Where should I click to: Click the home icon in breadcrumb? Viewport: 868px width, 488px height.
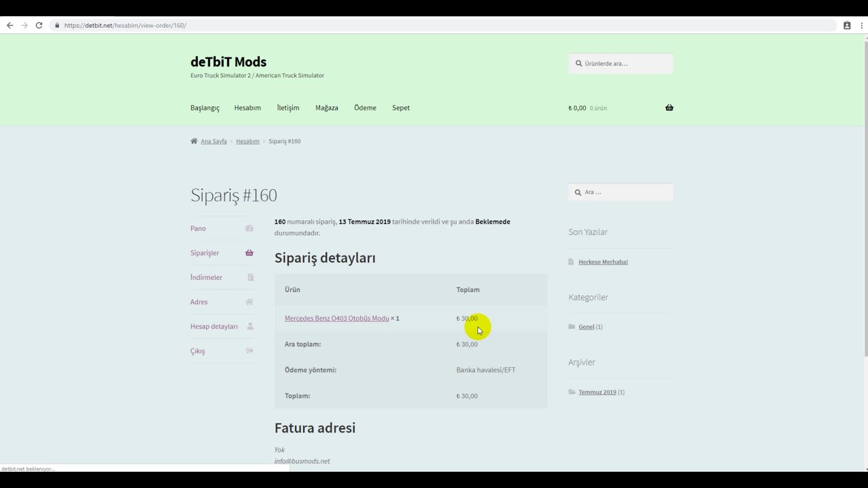click(x=194, y=141)
